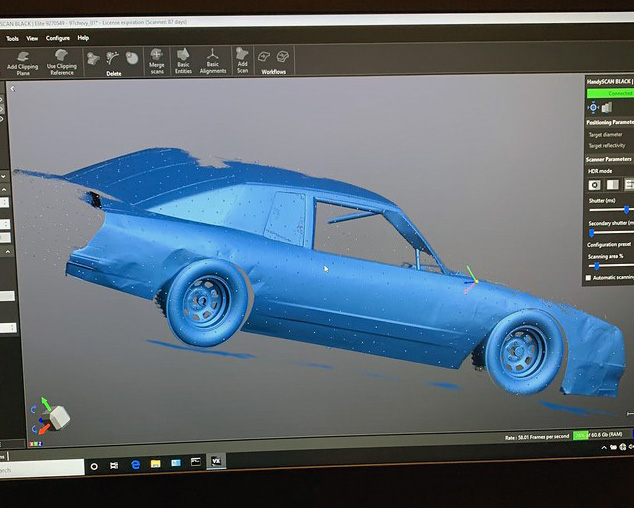Click the Target reflectivity label
Screen dimensions: 634x508
607,146
